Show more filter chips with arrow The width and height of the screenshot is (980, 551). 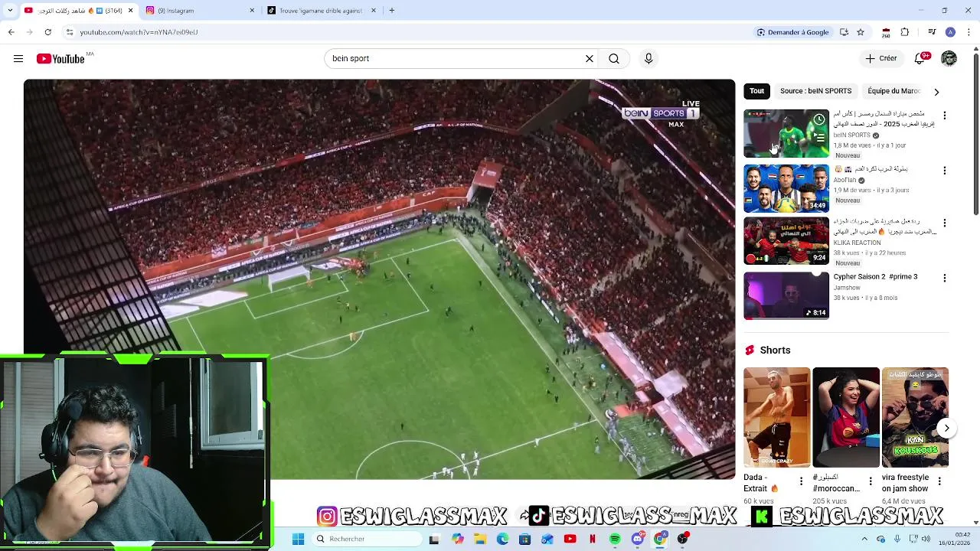tap(936, 92)
